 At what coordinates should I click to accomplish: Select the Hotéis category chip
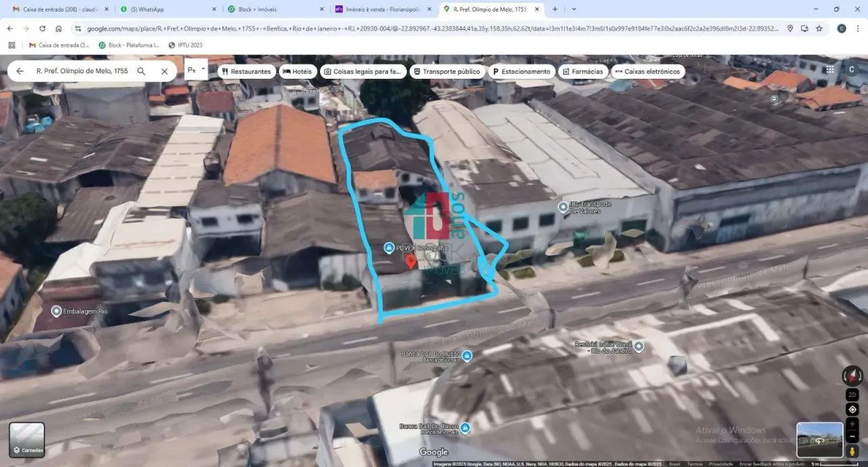click(x=298, y=71)
